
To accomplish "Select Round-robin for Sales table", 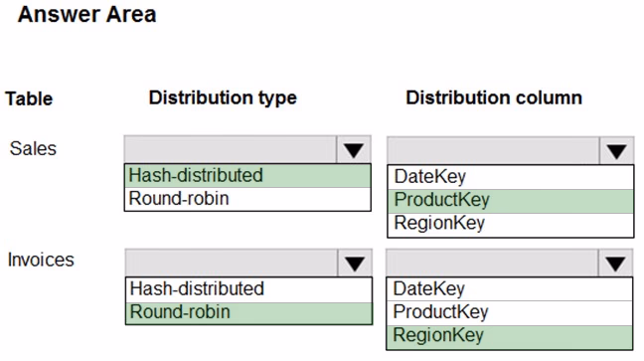I will (247, 199).
